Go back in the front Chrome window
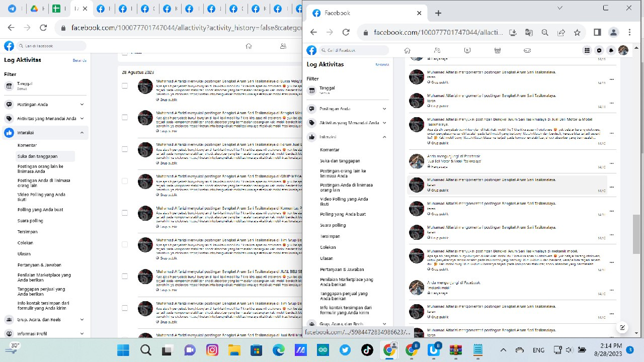Viewport: 644px width, 362px height. 313,32
